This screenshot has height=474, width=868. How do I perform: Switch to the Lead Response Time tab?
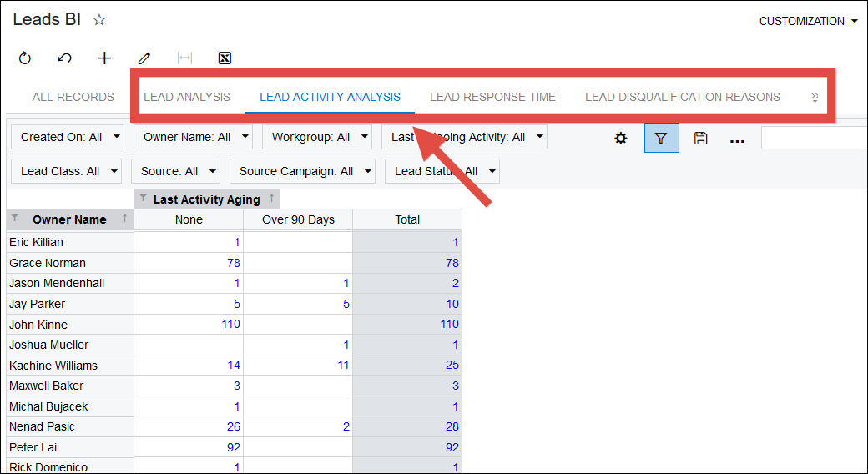click(492, 97)
